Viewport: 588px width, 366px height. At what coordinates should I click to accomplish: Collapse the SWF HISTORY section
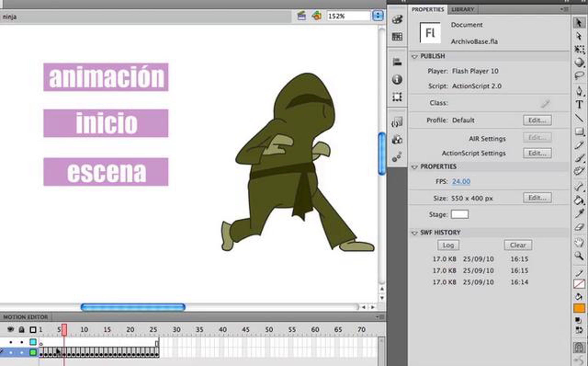coord(415,233)
